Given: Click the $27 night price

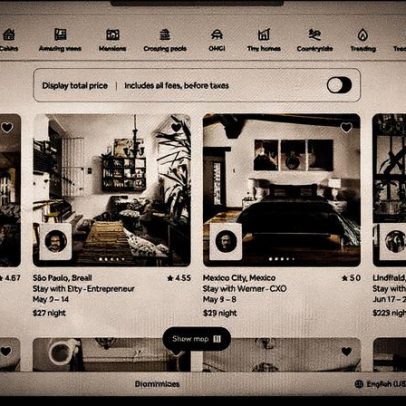Looking at the screenshot, I should 49,313.
